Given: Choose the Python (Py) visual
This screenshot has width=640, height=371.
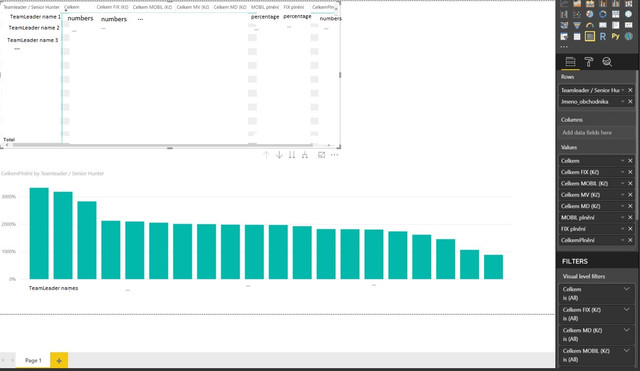Looking at the screenshot, I should 616,36.
